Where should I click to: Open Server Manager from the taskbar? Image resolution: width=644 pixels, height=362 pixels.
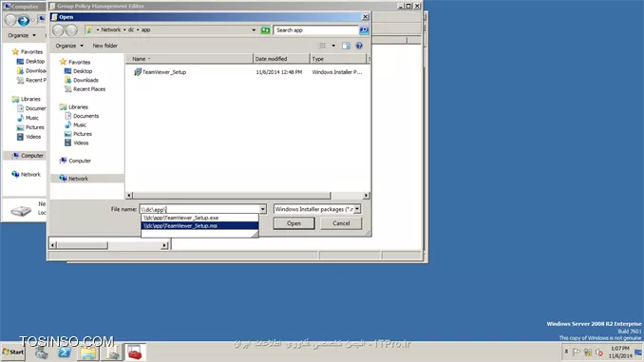coord(41,352)
